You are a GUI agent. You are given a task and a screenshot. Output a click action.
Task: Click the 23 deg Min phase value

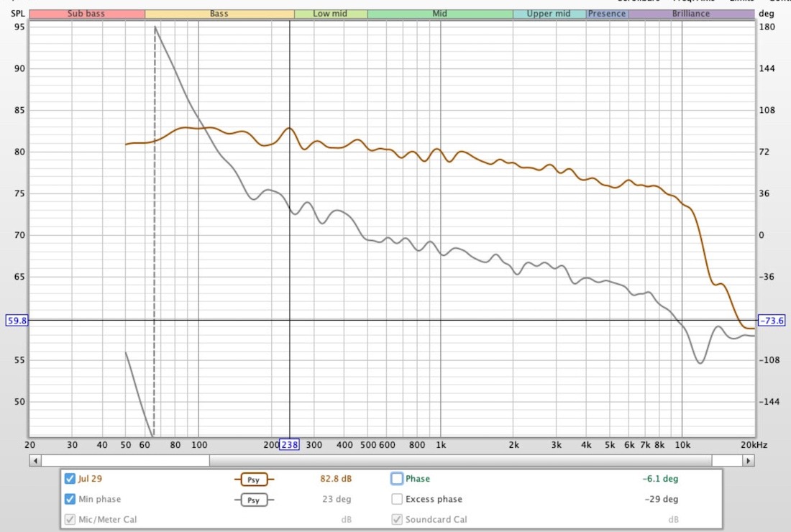337,499
